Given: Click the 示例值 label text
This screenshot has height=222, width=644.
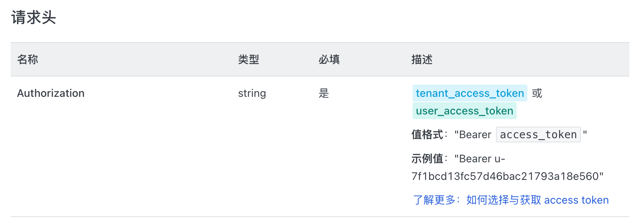Looking at the screenshot, I should point(427,158).
